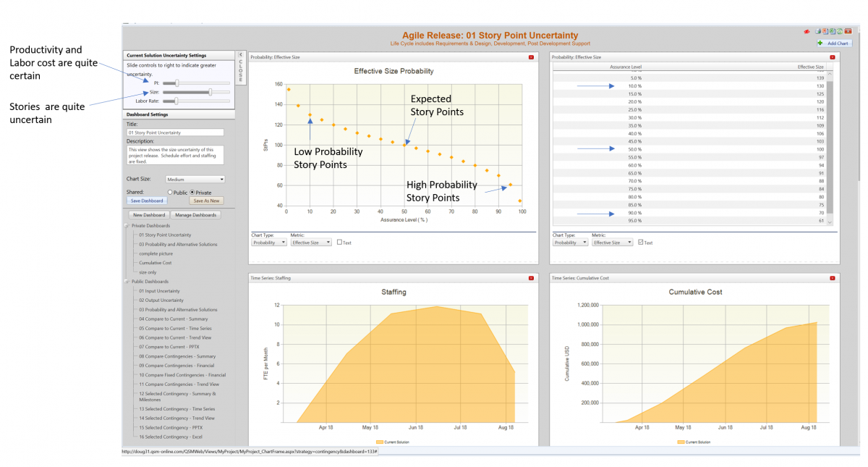Close the Time Series: Cumulative Cost panel
The width and height of the screenshot is (868, 467).
(832, 277)
